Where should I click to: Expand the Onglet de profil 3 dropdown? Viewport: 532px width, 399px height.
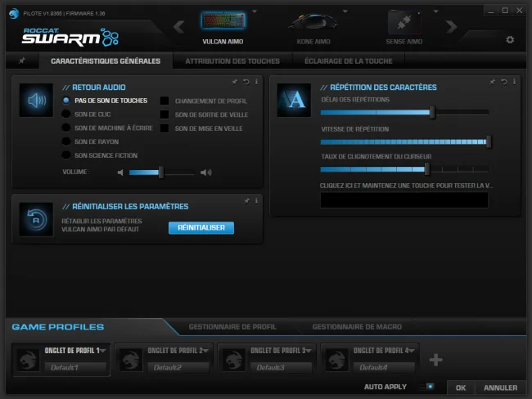(x=309, y=350)
